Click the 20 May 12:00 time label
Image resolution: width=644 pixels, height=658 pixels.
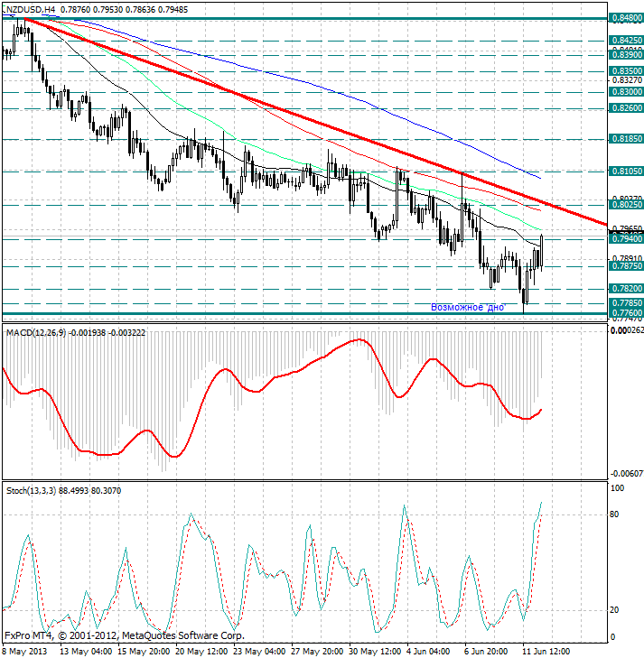tap(201, 652)
